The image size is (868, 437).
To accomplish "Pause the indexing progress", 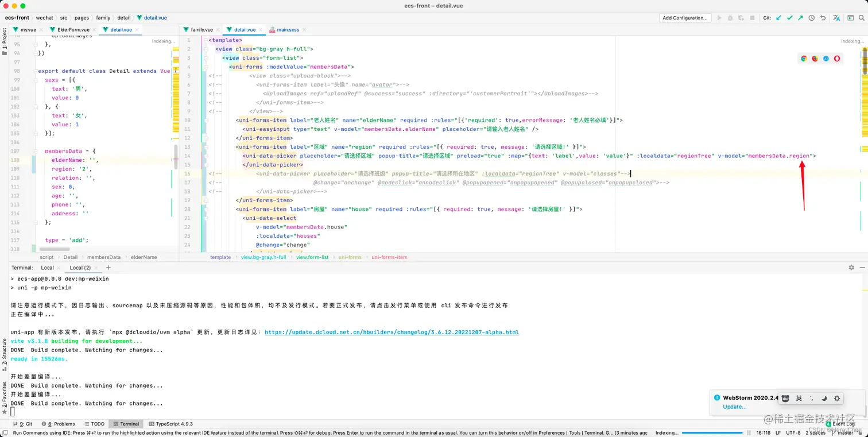I will (x=749, y=432).
